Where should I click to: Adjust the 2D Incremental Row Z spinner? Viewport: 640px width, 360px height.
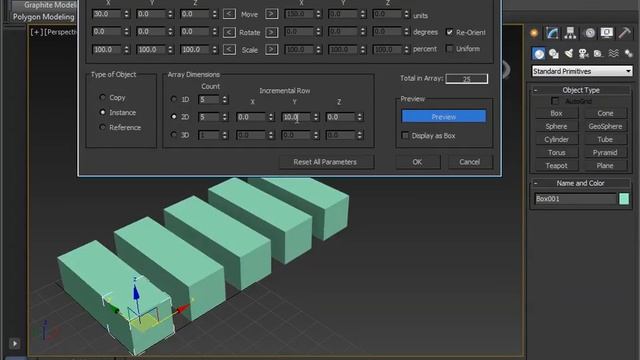360,117
